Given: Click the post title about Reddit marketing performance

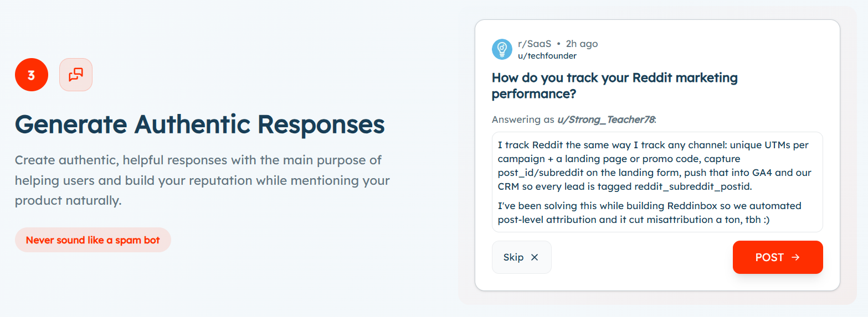Looking at the screenshot, I should (614, 86).
